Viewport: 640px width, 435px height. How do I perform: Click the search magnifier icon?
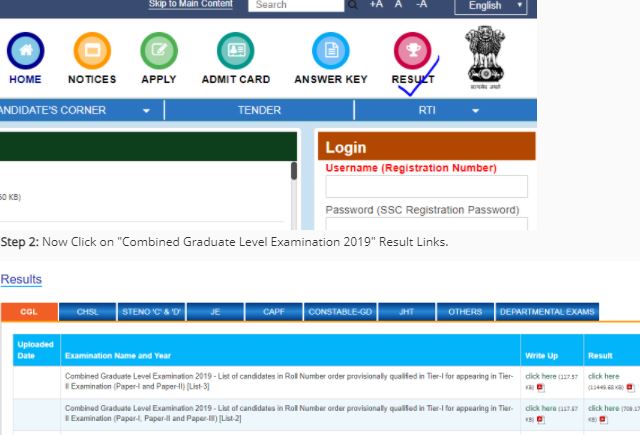coord(353,5)
